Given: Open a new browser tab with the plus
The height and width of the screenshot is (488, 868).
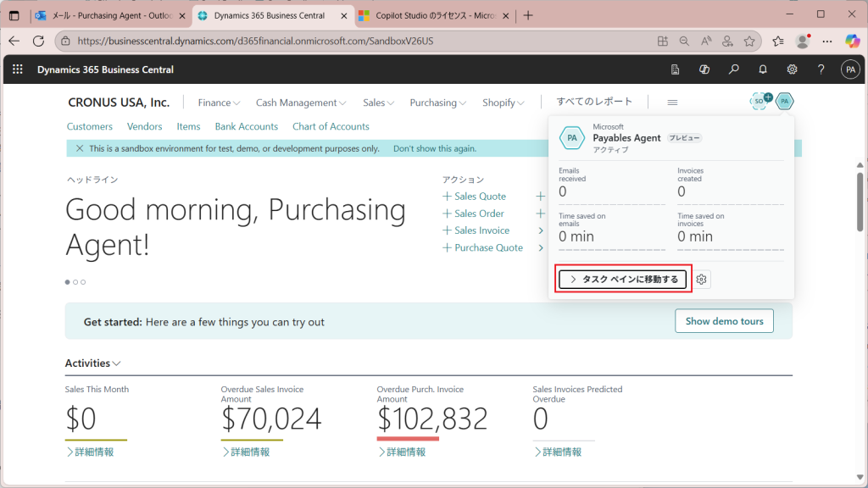Looking at the screenshot, I should coord(528,15).
